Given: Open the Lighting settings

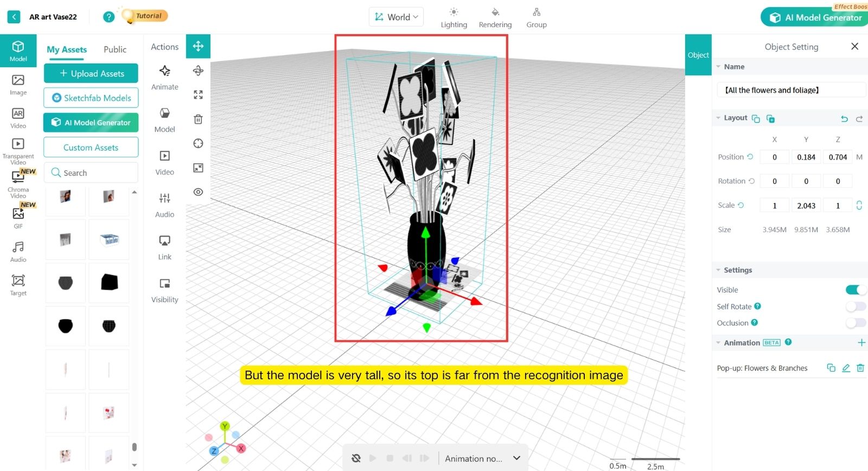Looking at the screenshot, I should (x=454, y=17).
